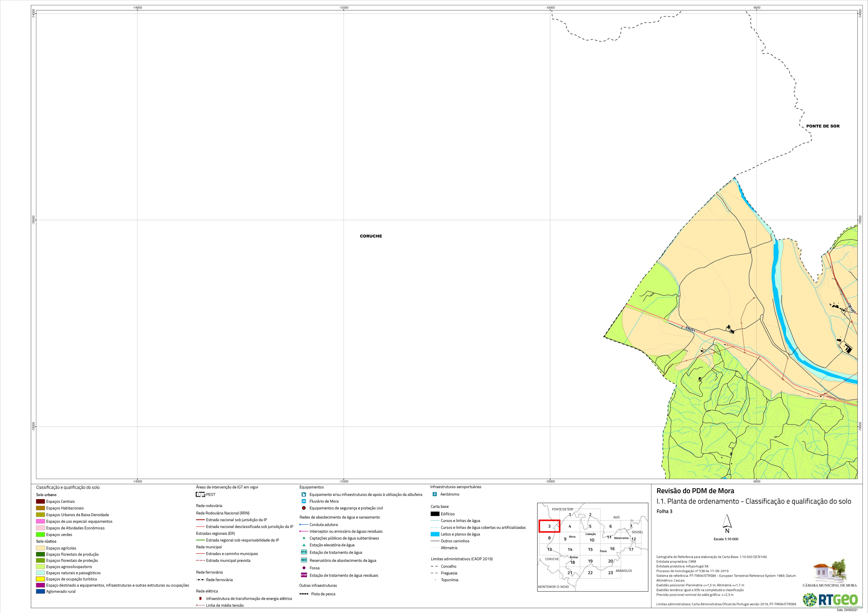
Task: Click the Fossa purple dot symbol
Action: 304,568
